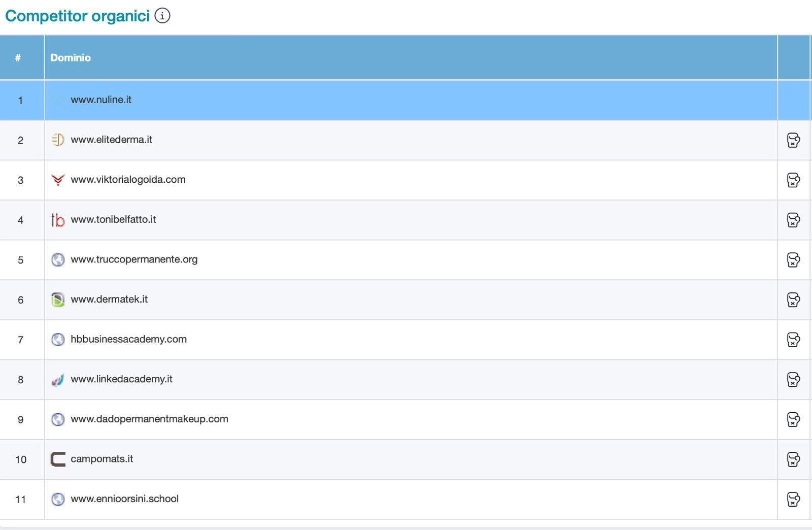Open the www.viktorialogoida.com domain link

[128, 180]
